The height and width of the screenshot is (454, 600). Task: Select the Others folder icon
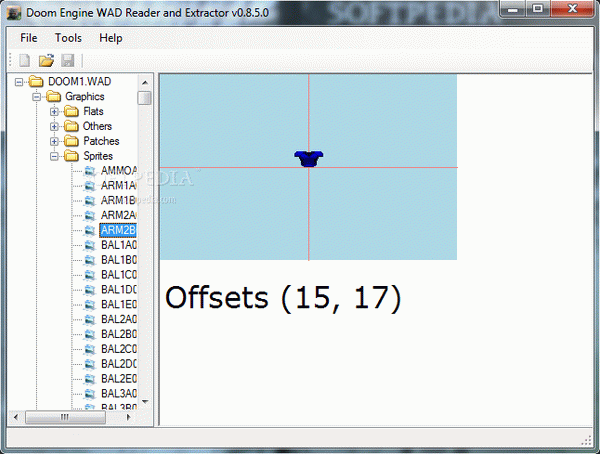pos(72,126)
